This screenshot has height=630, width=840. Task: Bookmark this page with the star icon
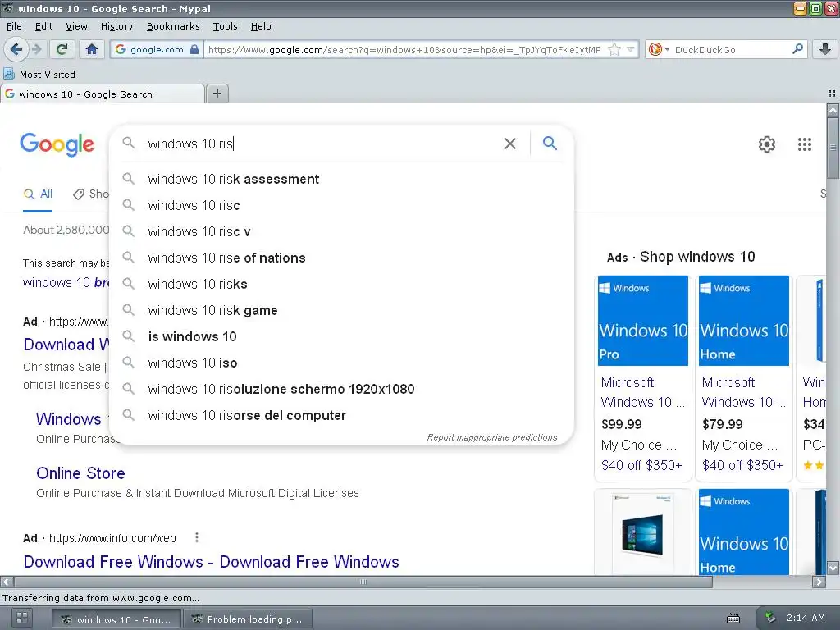tap(614, 49)
